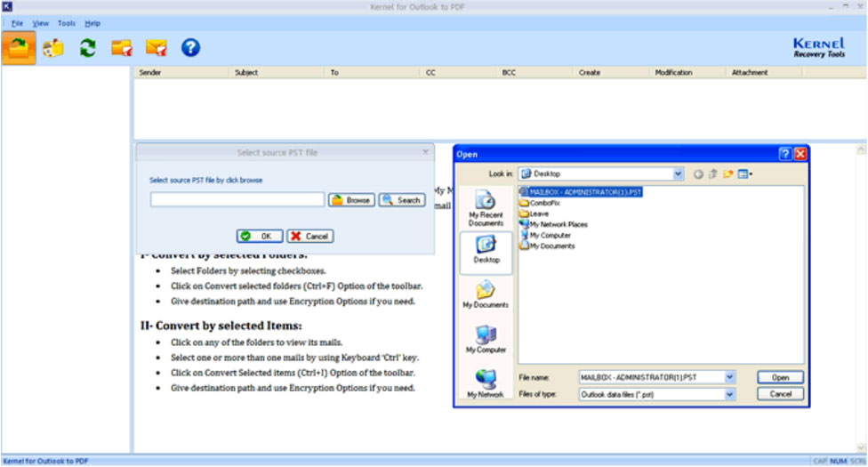Expand the File name dropdown arrow
The width and height of the screenshot is (868, 467).
tap(729, 377)
